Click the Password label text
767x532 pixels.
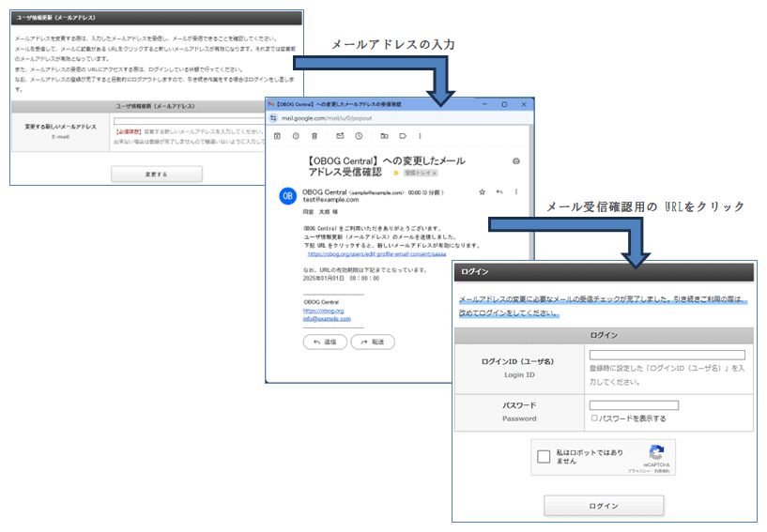tap(519, 418)
